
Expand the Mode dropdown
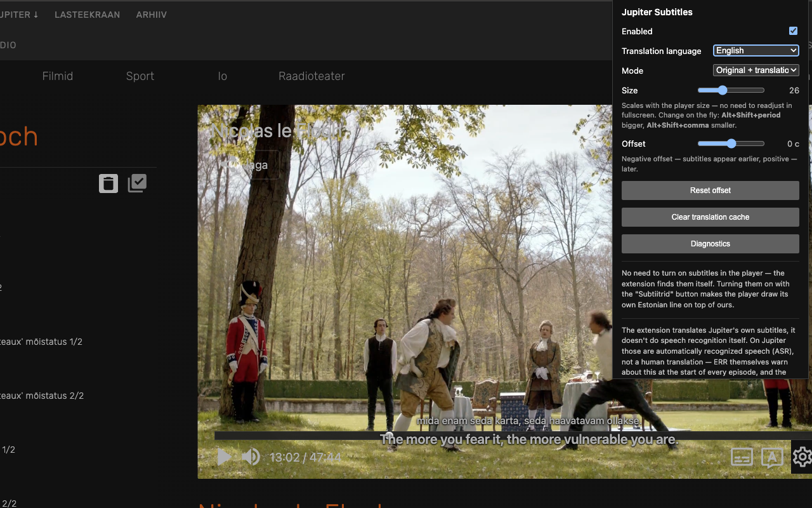pos(756,70)
